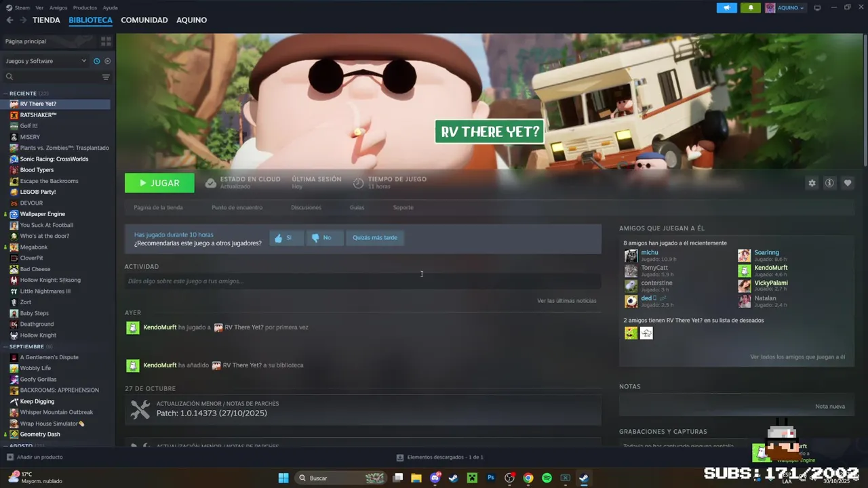The height and width of the screenshot is (488, 868).
Task: Open Task View from taskbar
Action: click(398, 478)
